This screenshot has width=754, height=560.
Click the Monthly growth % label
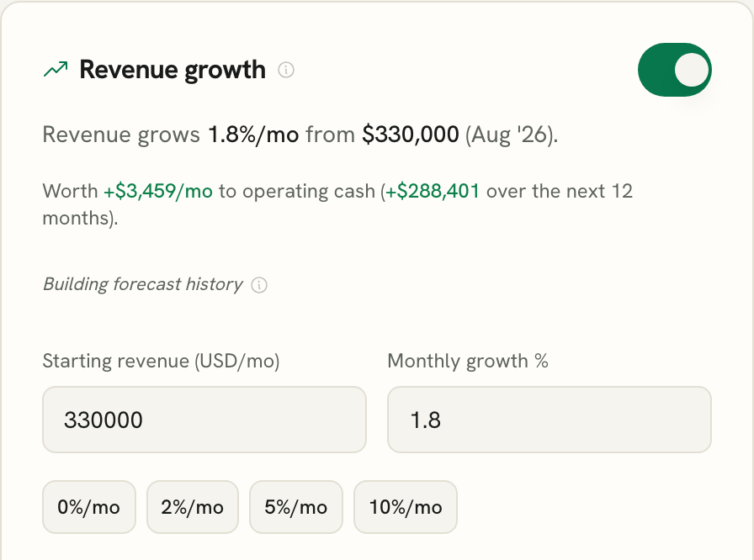(468, 362)
